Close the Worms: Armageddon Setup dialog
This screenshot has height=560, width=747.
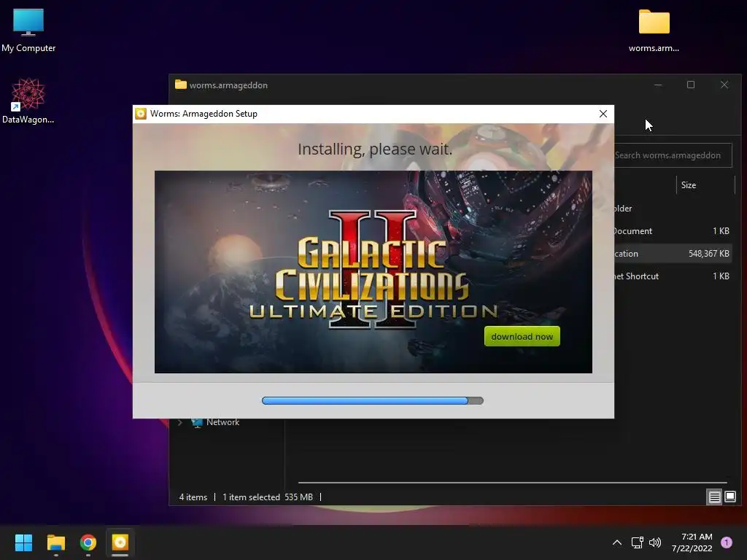603,114
